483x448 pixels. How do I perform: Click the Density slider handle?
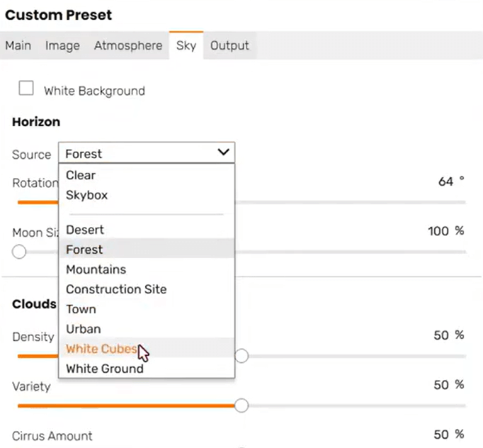[241, 356]
